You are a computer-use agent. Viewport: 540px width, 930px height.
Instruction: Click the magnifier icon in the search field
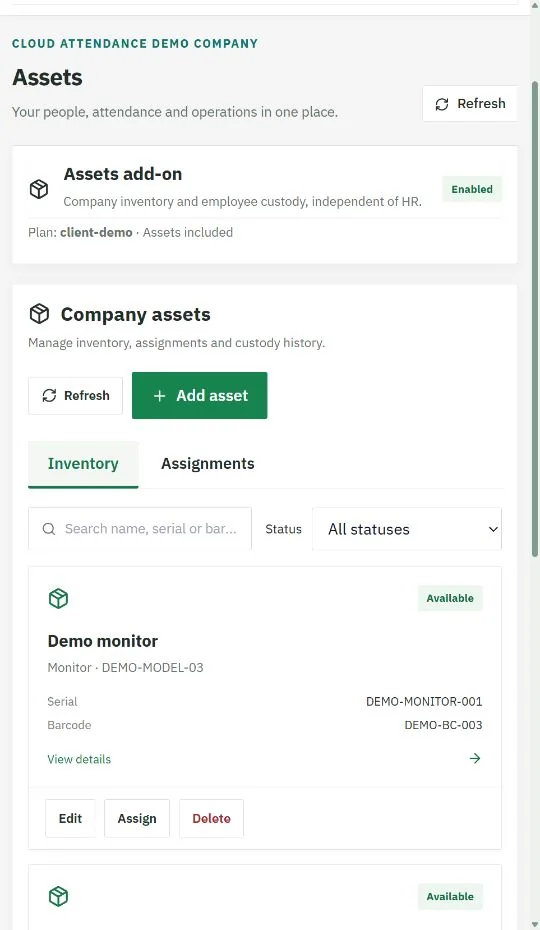(49, 528)
